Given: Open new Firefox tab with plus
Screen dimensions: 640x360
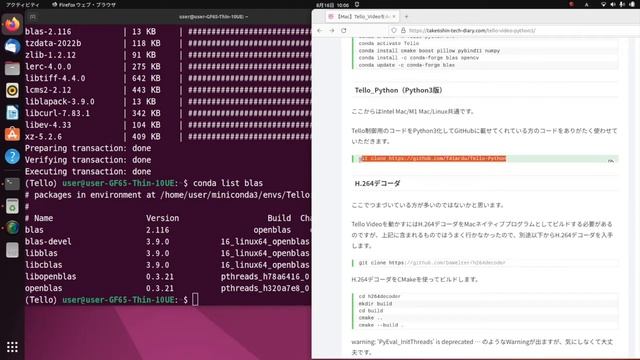Looking at the screenshot, I should (x=406, y=17).
